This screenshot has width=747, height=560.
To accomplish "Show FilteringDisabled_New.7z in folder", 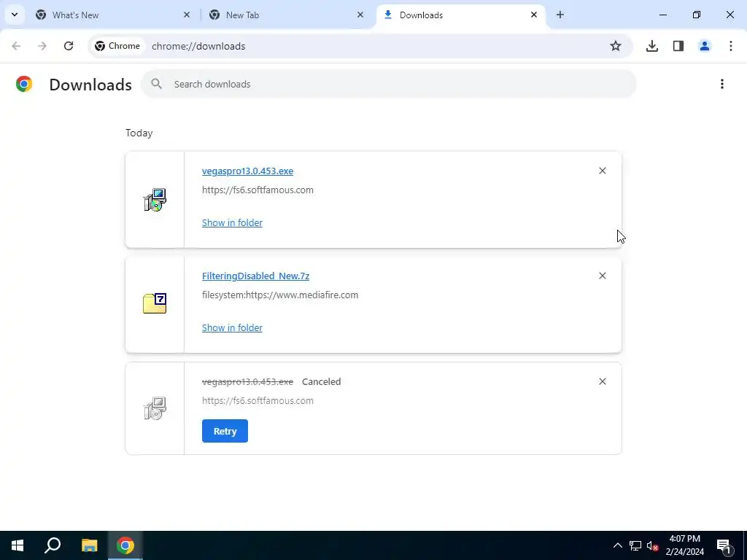I will pos(232,328).
